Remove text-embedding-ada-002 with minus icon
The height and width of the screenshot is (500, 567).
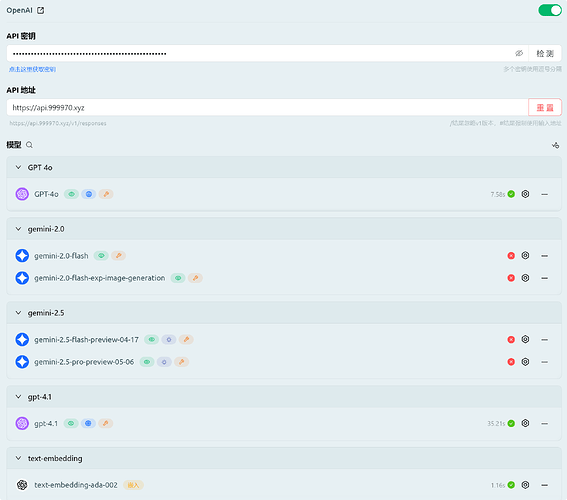tap(545, 485)
